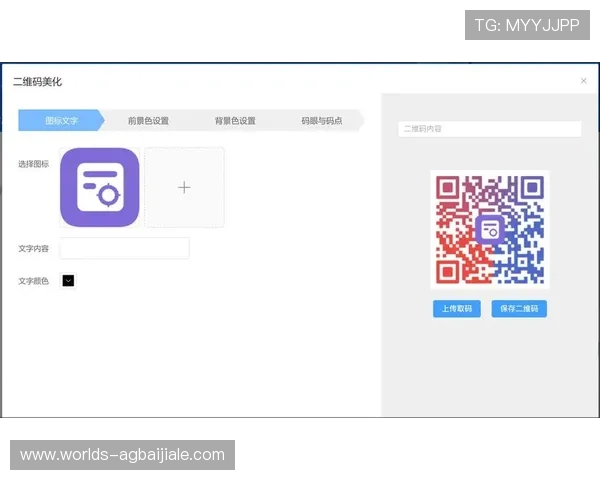Close the 二维码美化 dialog

[584, 81]
